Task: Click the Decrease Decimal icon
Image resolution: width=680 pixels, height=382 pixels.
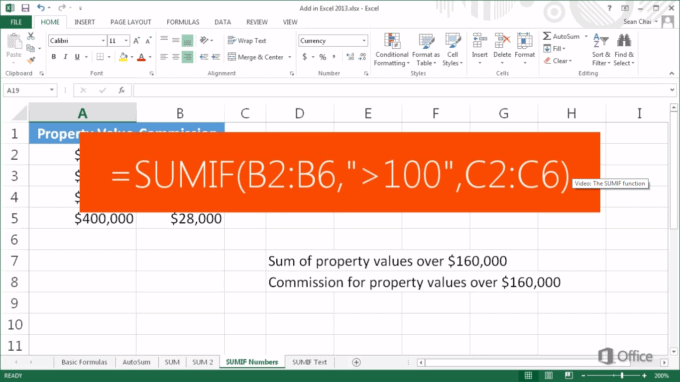Action: (363, 57)
